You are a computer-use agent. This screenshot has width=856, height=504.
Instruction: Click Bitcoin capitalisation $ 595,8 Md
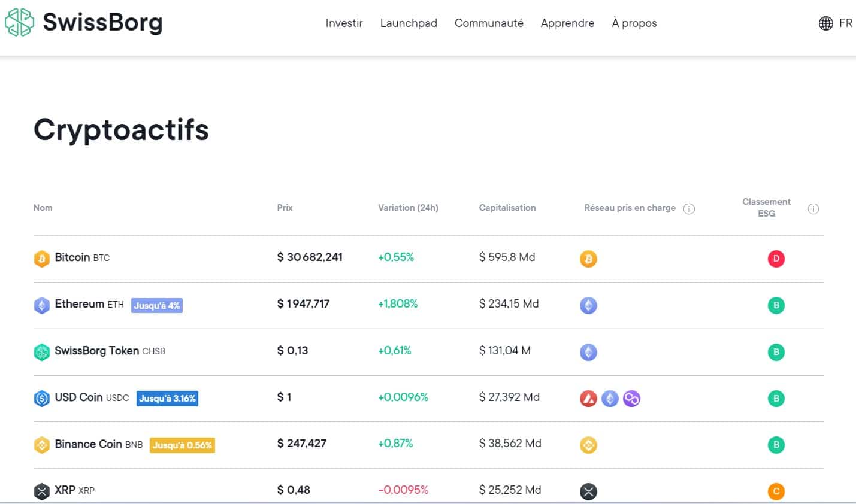pyautogui.click(x=507, y=257)
